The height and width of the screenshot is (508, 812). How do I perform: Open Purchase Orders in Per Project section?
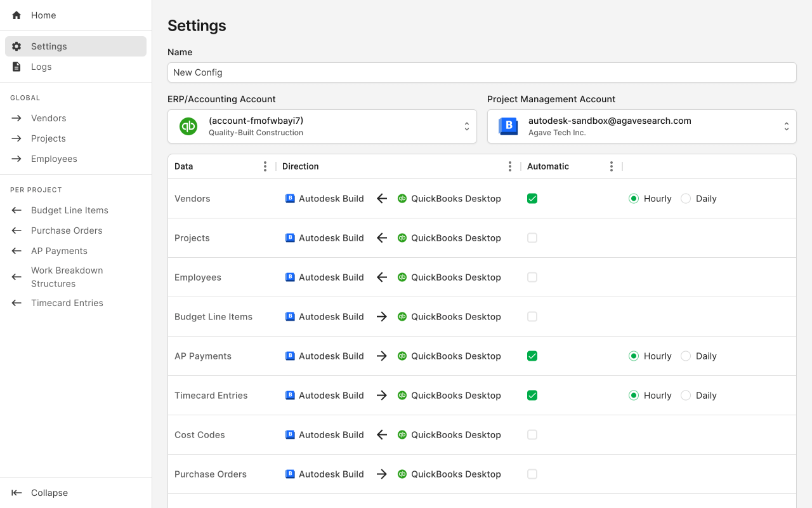point(76,231)
